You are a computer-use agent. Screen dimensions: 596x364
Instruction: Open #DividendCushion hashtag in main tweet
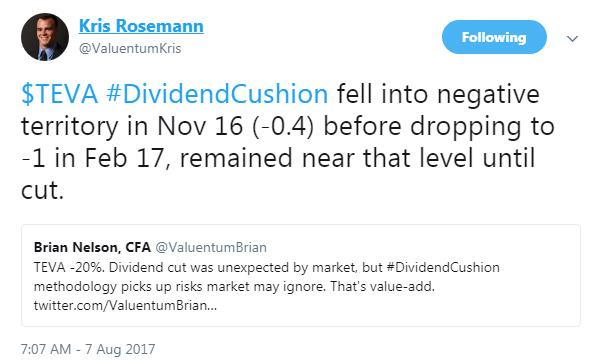[217, 94]
